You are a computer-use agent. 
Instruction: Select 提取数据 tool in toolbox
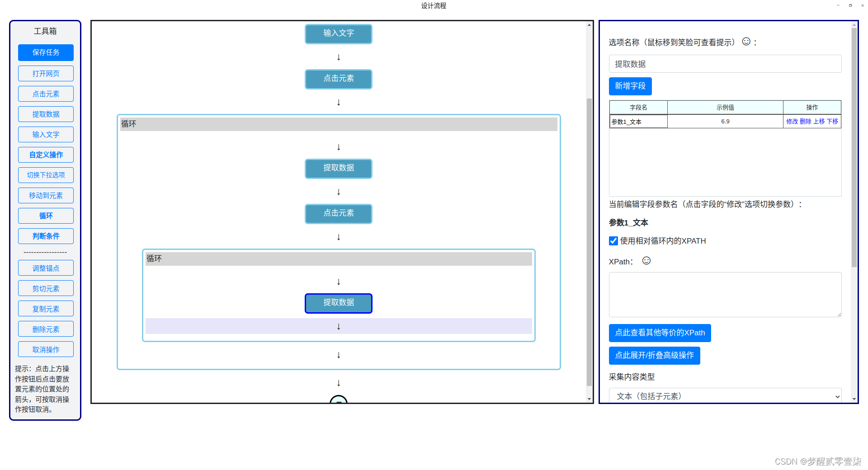tap(46, 114)
